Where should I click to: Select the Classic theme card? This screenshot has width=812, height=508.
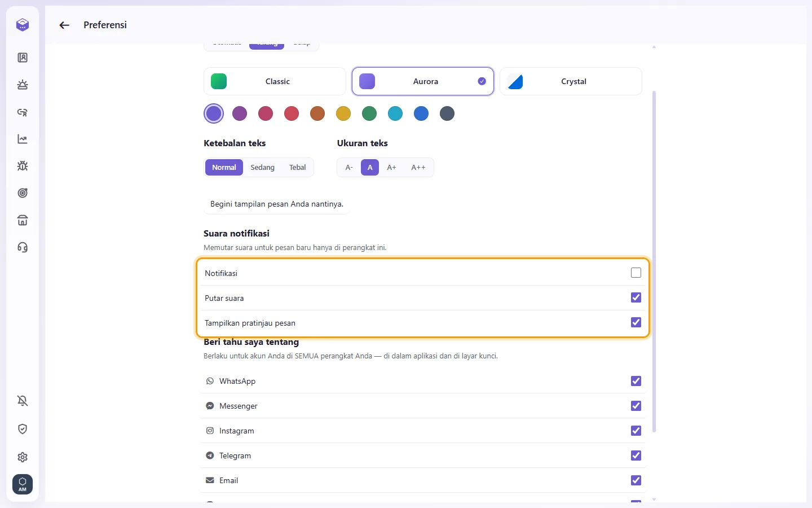click(275, 81)
